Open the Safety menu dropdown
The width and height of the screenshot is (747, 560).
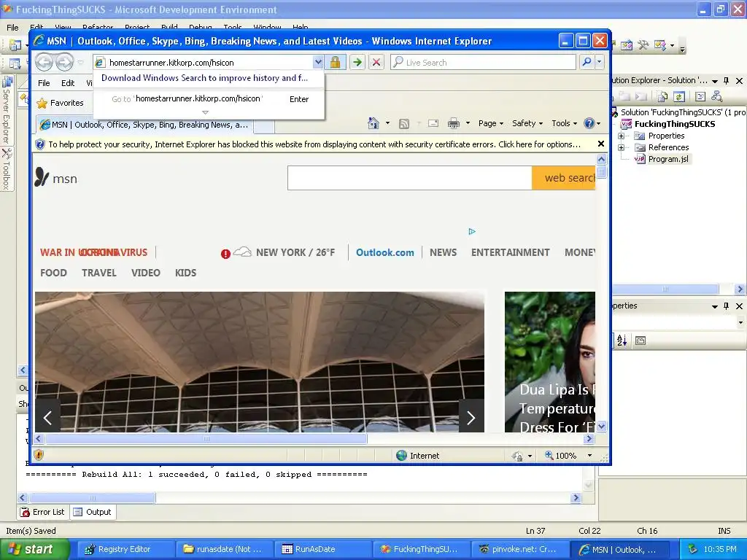click(x=527, y=123)
